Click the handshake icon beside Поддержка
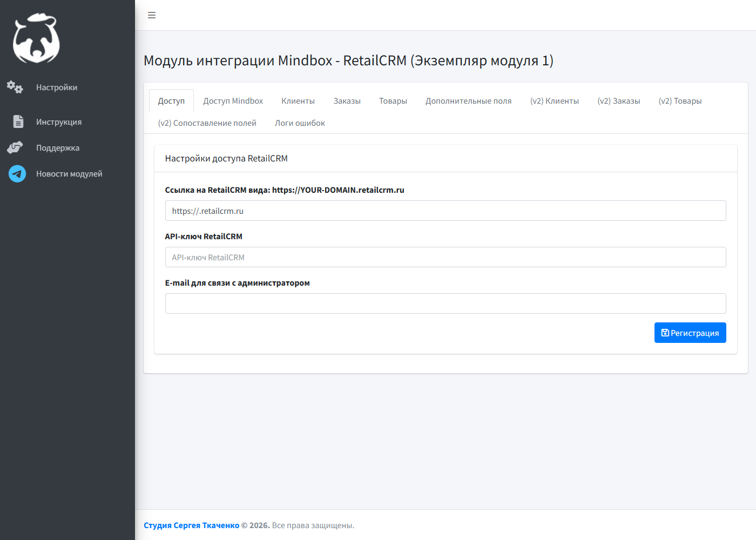Viewport: 756px width, 540px height. 15,147
